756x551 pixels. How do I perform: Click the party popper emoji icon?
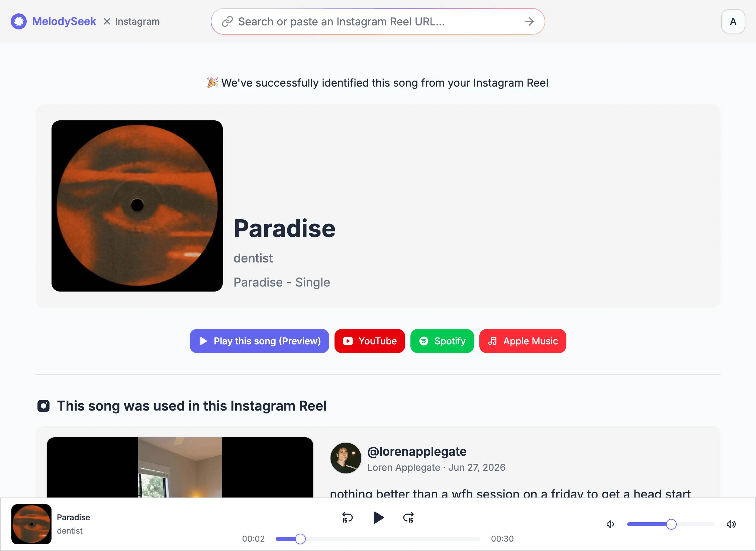click(x=213, y=82)
